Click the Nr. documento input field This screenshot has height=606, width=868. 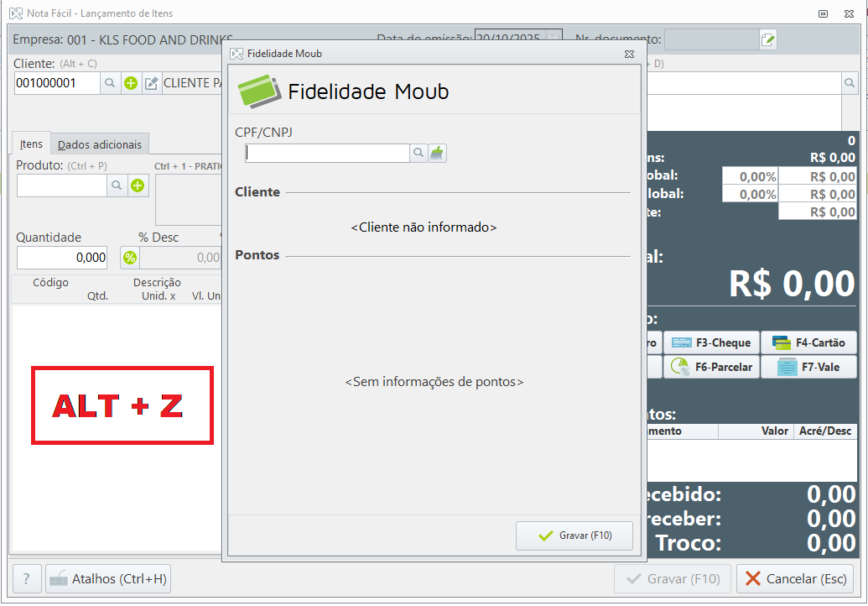coord(712,39)
